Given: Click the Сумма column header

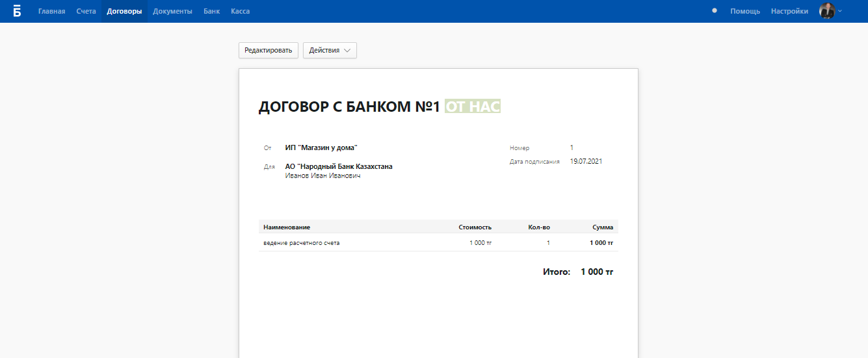Looking at the screenshot, I should (x=603, y=227).
